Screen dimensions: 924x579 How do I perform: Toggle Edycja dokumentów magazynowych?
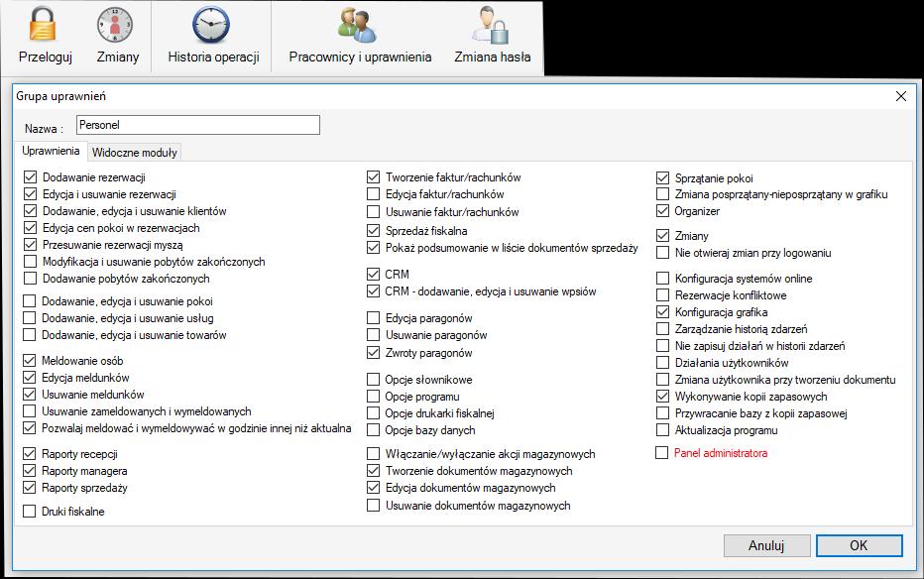tap(373, 488)
